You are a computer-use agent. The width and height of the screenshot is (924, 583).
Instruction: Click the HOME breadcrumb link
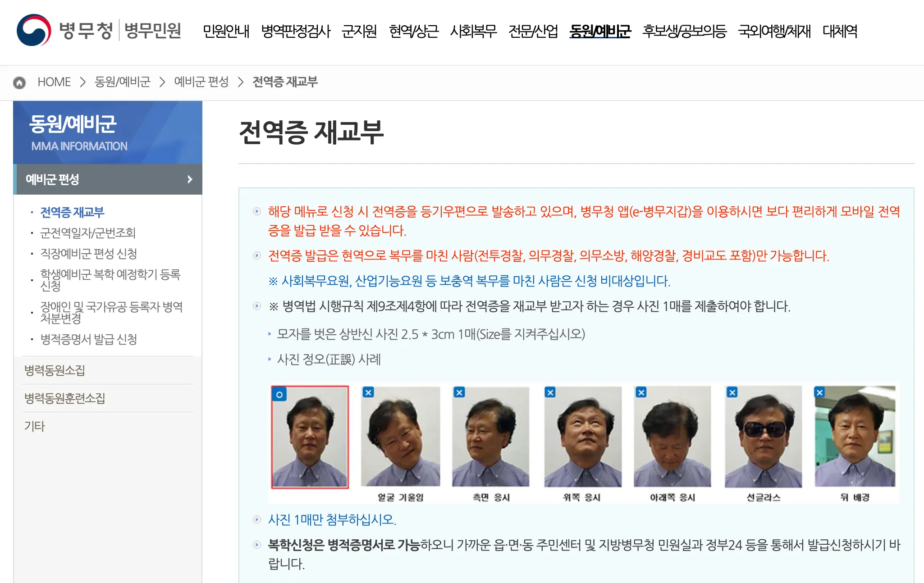pyautogui.click(x=55, y=82)
